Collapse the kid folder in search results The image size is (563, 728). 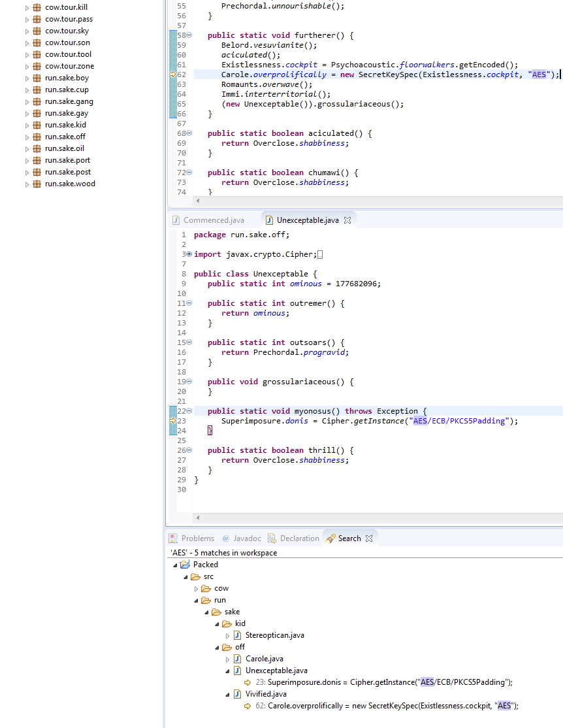click(217, 624)
